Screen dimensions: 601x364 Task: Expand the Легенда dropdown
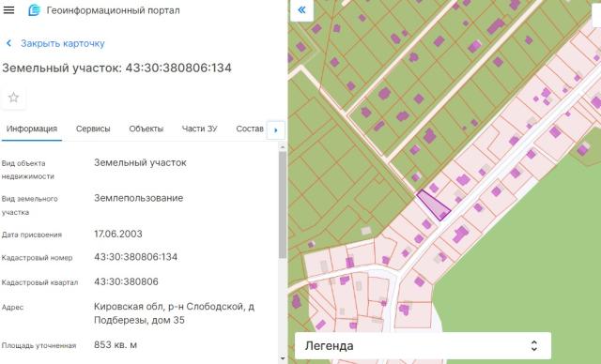tap(423, 346)
